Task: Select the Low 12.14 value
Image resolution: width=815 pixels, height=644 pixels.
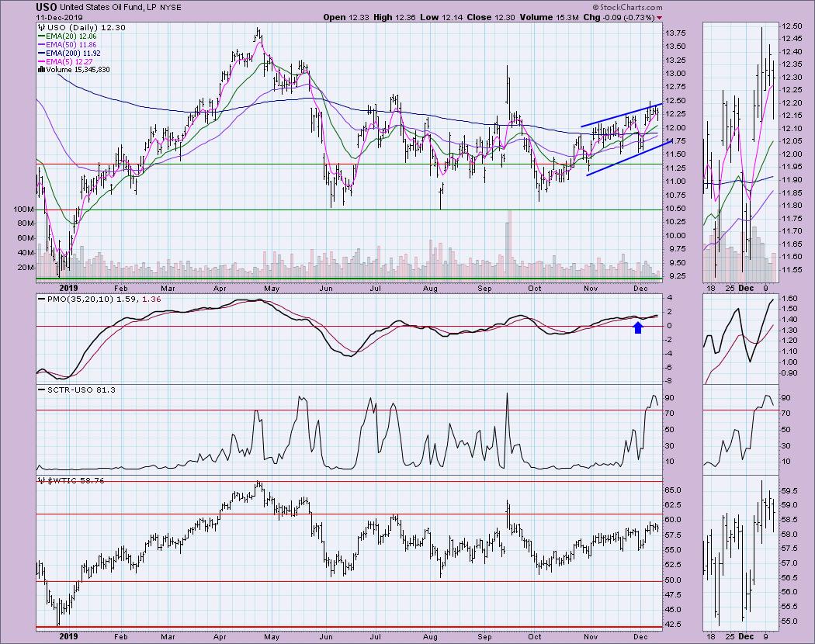Action: [x=442, y=17]
